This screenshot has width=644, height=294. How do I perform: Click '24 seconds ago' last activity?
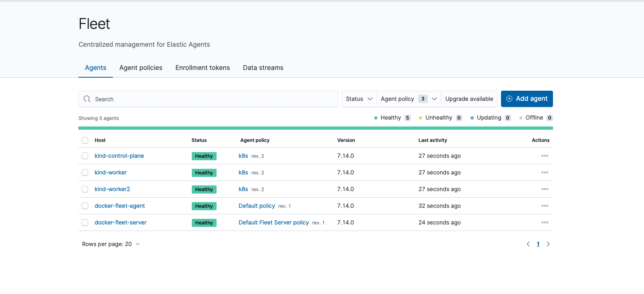pyautogui.click(x=440, y=222)
